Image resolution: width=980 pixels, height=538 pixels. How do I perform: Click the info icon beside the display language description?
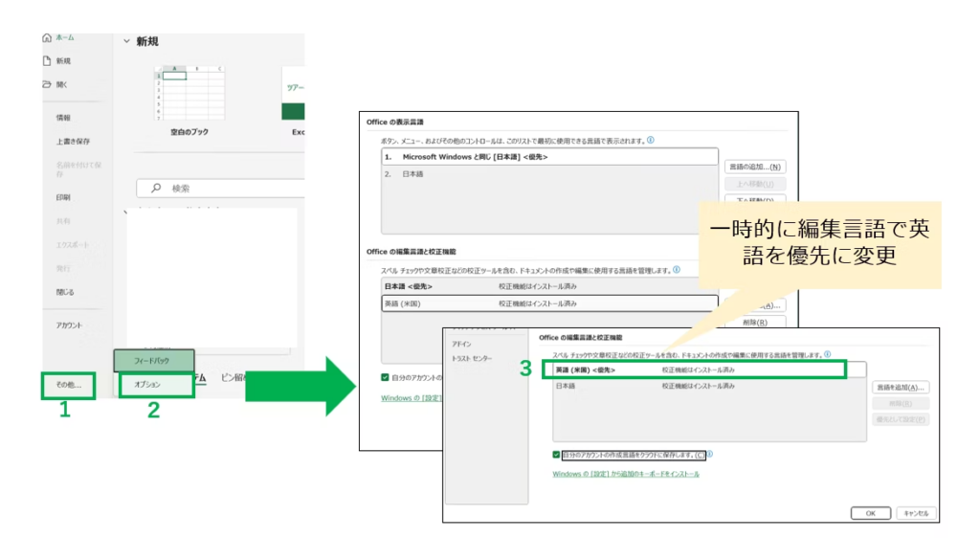651,140
